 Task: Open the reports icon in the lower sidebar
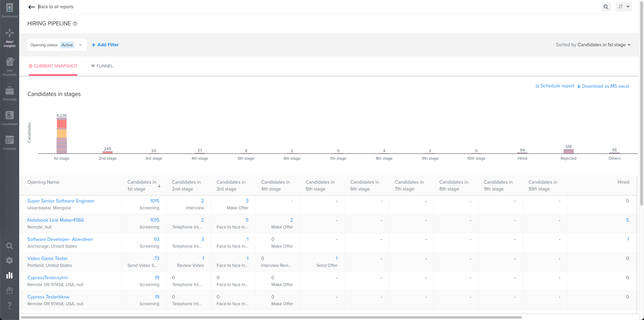click(x=9, y=275)
